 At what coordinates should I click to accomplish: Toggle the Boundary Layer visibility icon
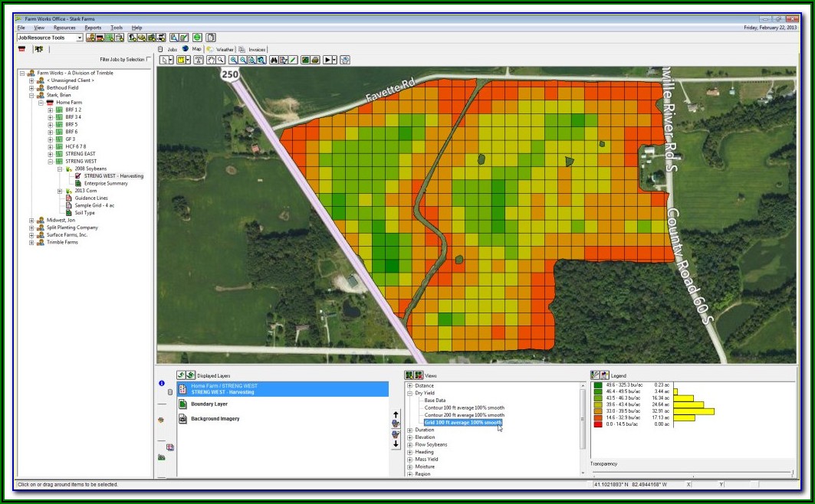click(183, 404)
